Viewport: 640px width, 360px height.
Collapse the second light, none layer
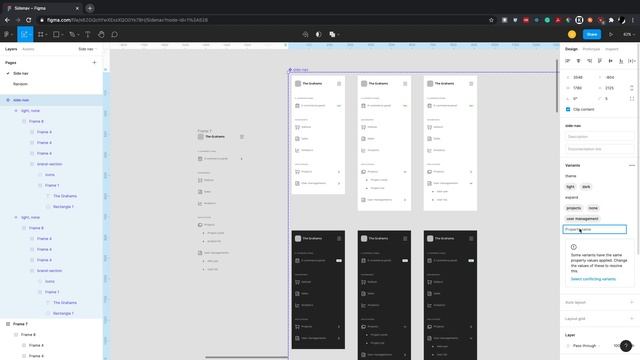(x=16, y=217)
